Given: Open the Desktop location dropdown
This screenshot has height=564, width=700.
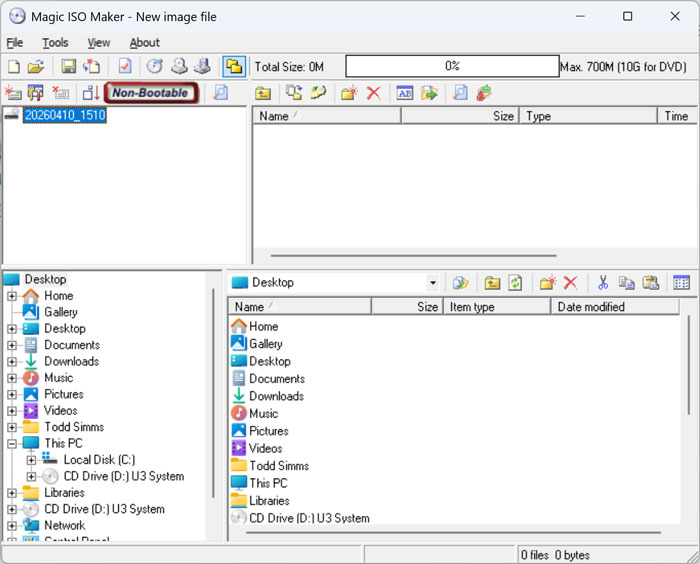Looking at the screenshot, I should [x=432, y=283].
